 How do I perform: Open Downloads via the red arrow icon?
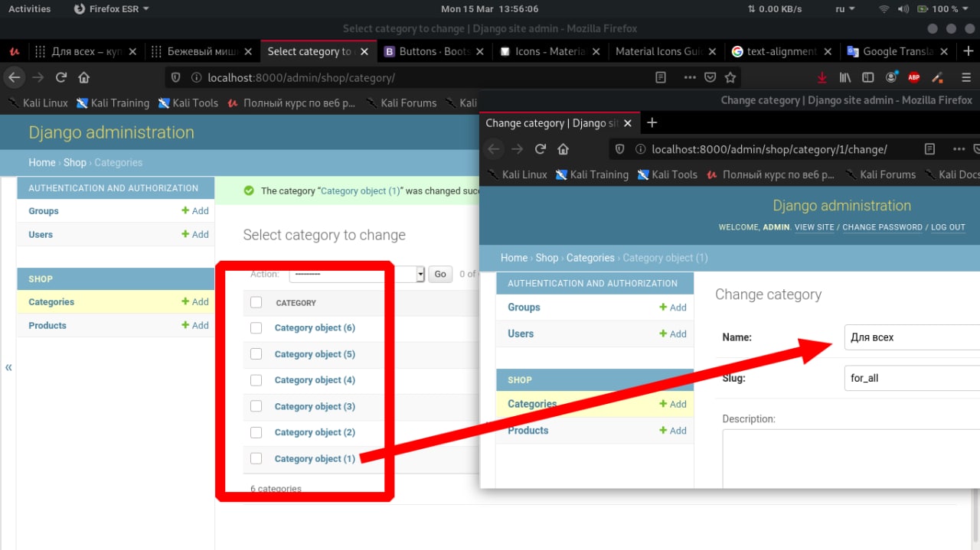click(x=822, y=77)
